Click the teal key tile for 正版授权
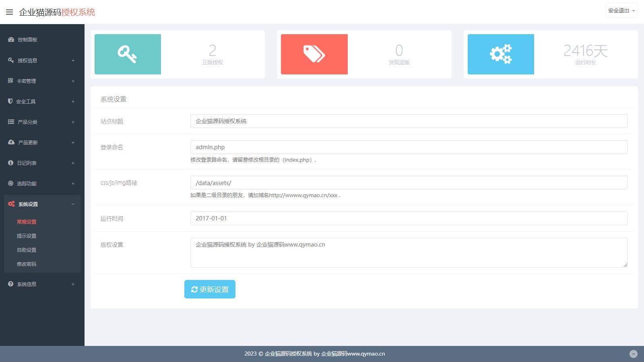The image size is (644, 362). tap(128, 54)
